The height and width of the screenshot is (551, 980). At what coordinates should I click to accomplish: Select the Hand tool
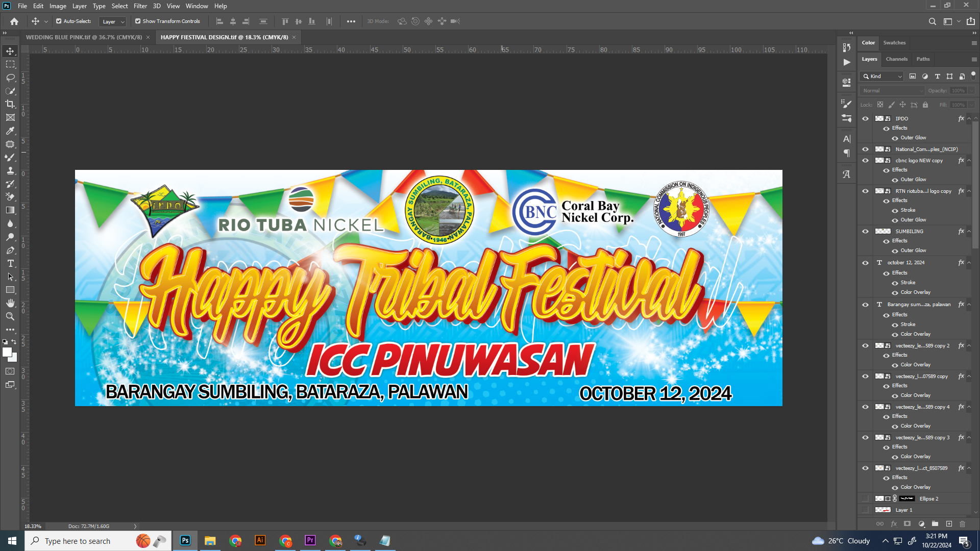10,303
